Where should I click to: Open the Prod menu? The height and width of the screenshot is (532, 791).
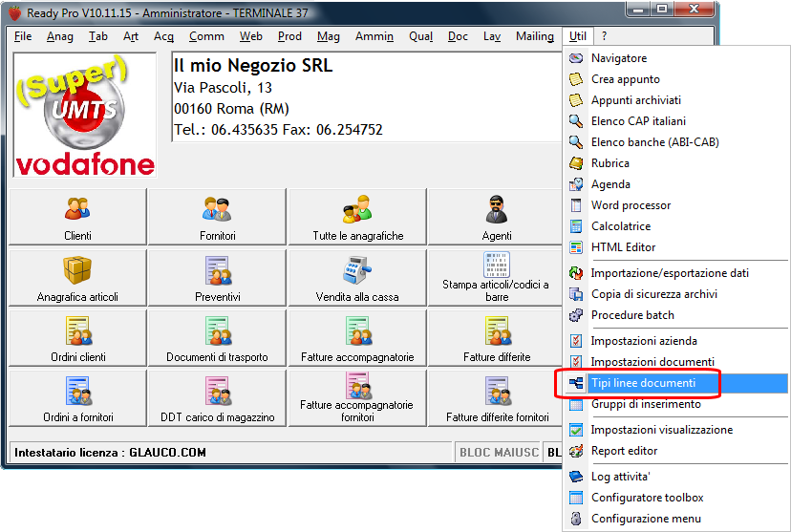(x=289, y=36)
